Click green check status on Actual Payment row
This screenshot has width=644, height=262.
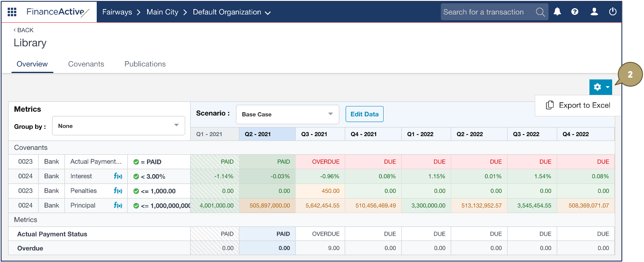pos(136,162)
